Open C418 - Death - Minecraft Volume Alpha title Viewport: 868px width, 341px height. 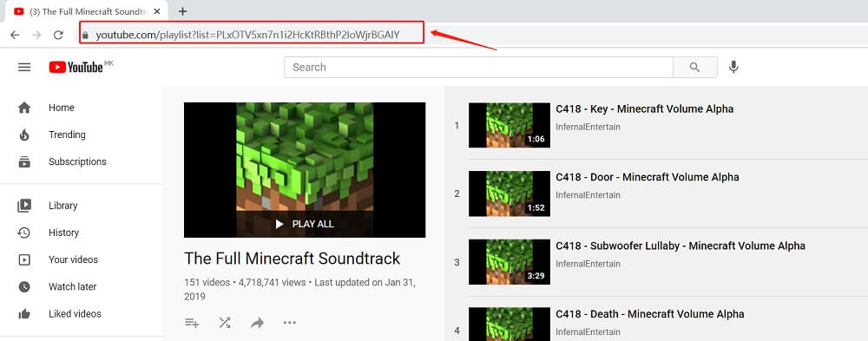click(x=650, y=314)
